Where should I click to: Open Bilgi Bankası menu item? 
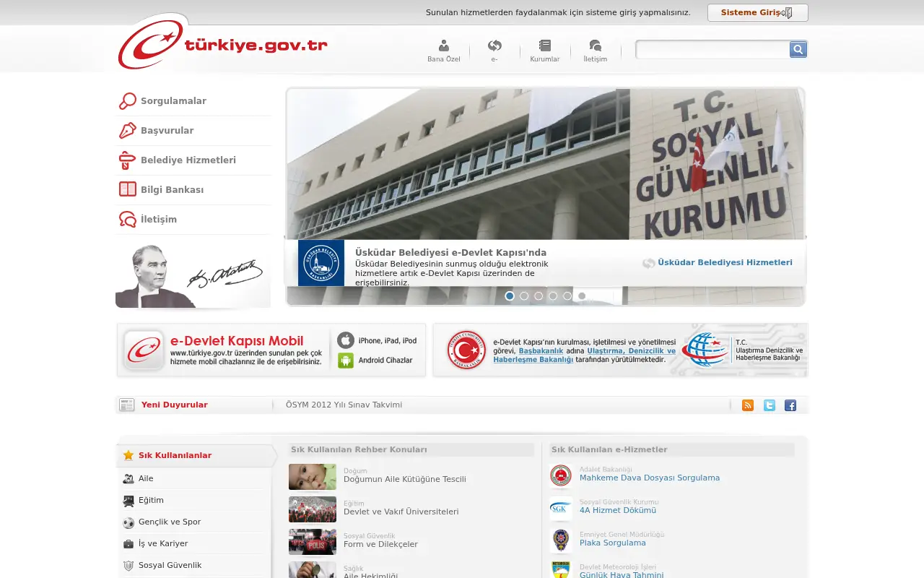pyautogui.click(x=193, y=190)
